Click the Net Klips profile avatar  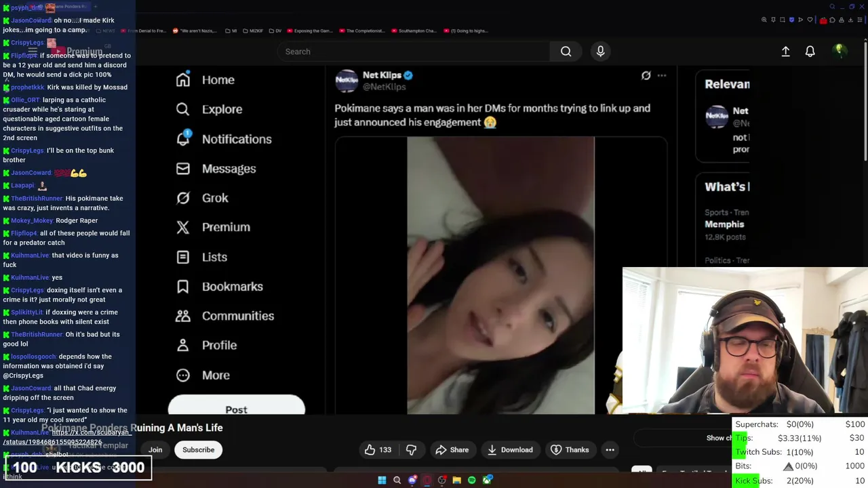point(347,81)
